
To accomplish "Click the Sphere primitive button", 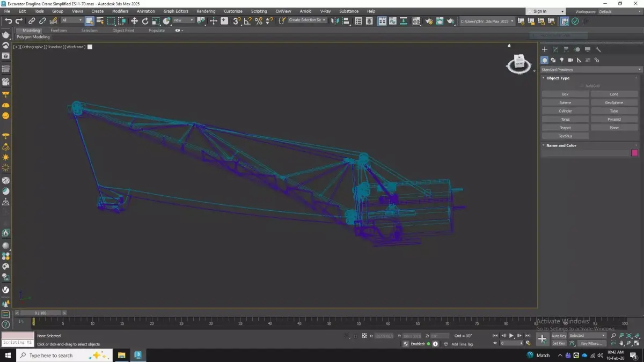I will pyautogui.click(x=565, y=102).
